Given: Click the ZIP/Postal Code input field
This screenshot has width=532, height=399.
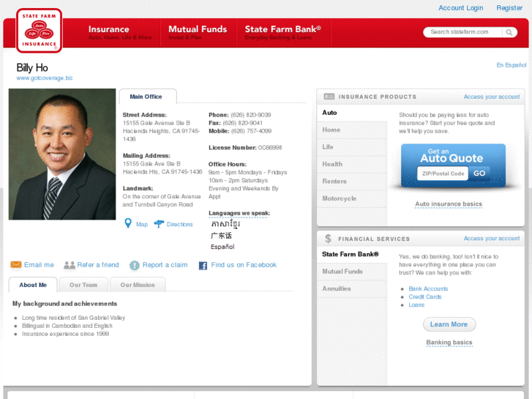Looking at the screenshot, I should tap(443, 174).
